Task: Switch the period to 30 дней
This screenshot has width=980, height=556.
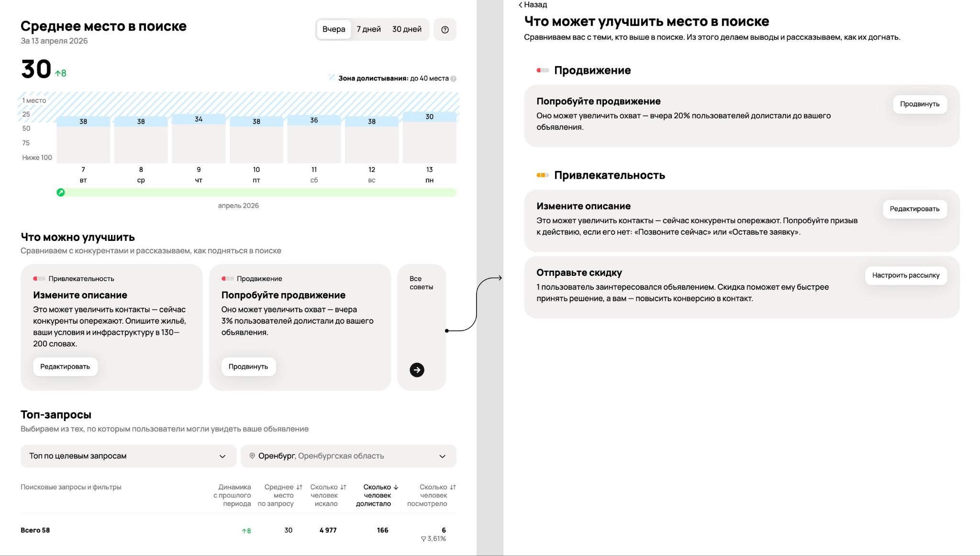Action: [x=407, y=29]
